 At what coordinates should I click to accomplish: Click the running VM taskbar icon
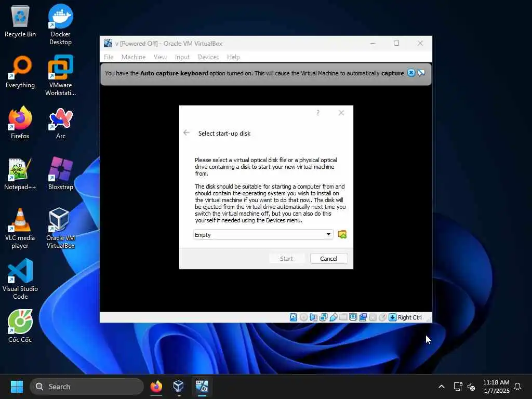202,387
